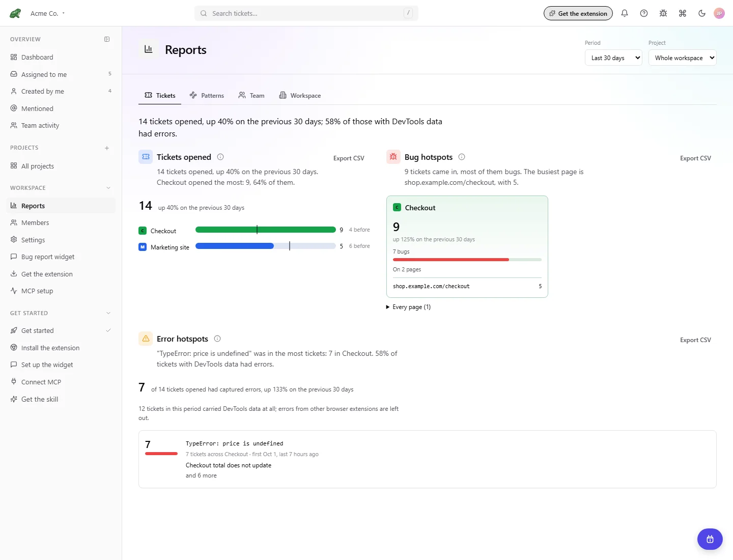Show info about Bug hotspots
This screenshot has height=560, width=733.
(462, 157)
